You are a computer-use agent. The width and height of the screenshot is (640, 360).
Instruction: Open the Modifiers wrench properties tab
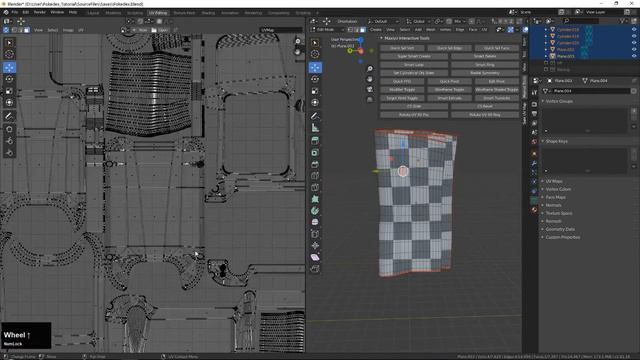(x=534, y=163)
